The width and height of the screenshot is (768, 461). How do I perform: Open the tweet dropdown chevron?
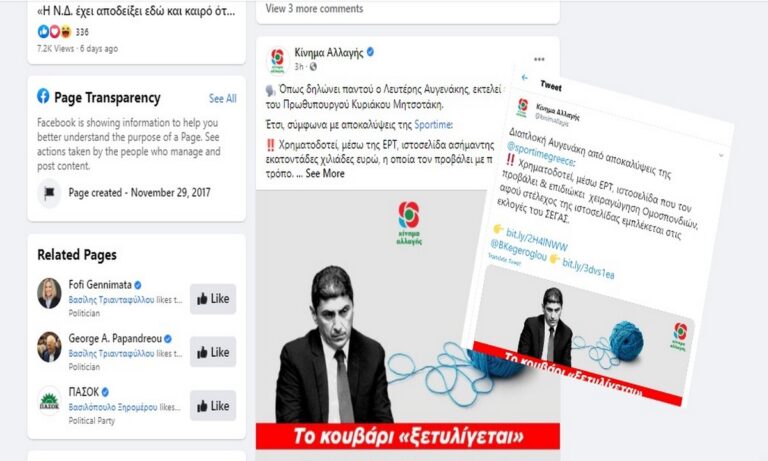pos(721,155)
